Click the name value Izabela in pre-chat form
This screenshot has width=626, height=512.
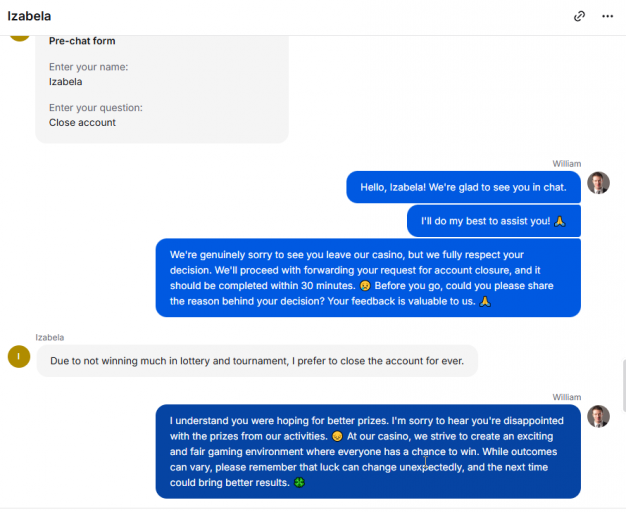click(65, 82)
